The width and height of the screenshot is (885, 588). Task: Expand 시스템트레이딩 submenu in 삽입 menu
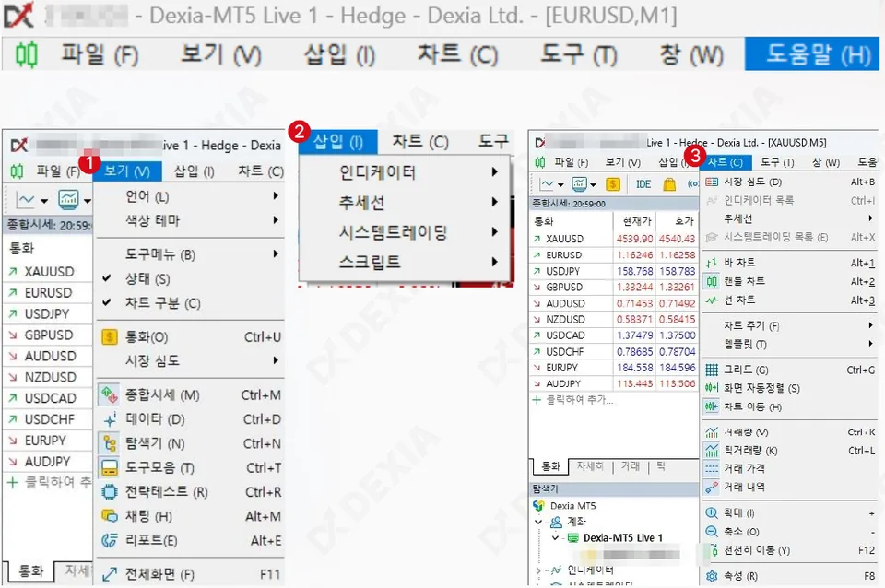click(406, 232)
